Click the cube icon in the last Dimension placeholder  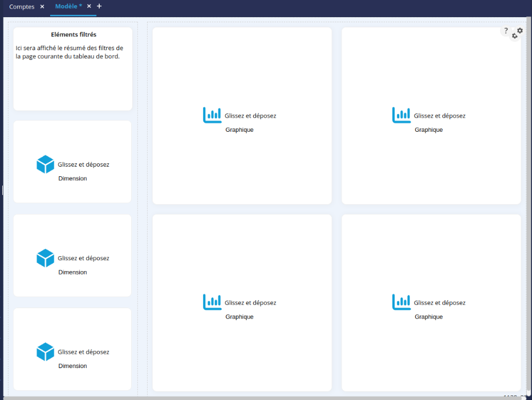pyautogui.click(x=45, y=351)
